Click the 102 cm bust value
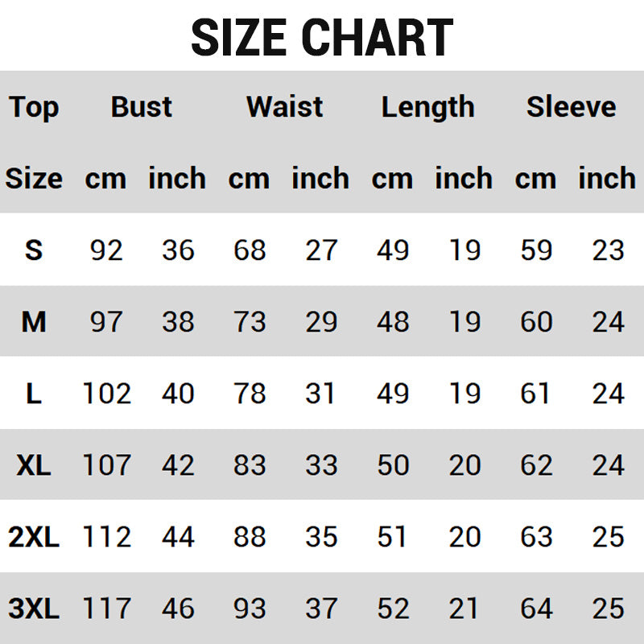644x644 pixels. click(106, 394)
